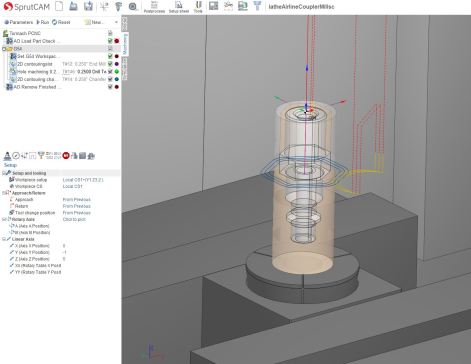Click the Save project disk icon
The height and width of the screenshot is (364, 471).
(x=88, y=6)
